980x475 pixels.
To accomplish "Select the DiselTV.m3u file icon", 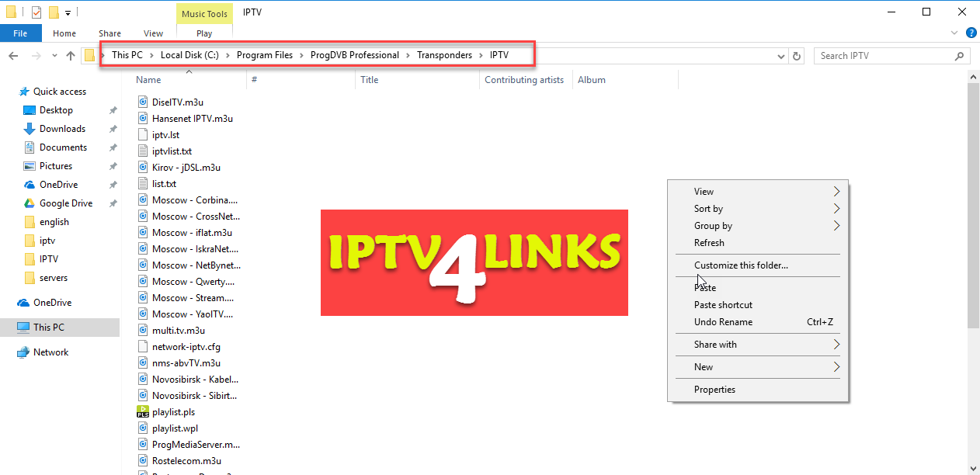I will (x=143, y=102).
